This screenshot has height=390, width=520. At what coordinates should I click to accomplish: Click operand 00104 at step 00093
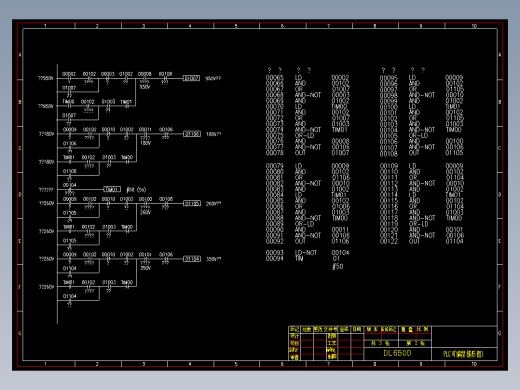click(340, 253)
